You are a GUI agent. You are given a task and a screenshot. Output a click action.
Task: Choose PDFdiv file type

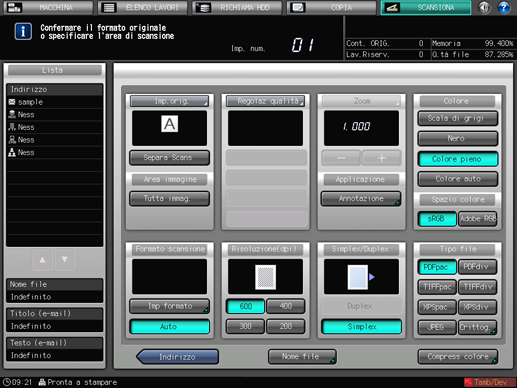[x=478, y=267]
